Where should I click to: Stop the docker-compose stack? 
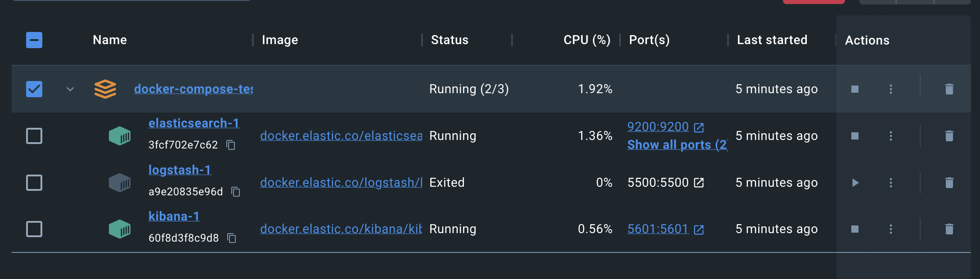pos(855,89)
